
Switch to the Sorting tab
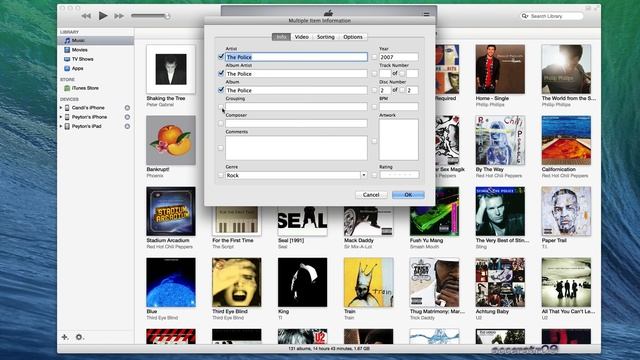click(x=326, y=37)
